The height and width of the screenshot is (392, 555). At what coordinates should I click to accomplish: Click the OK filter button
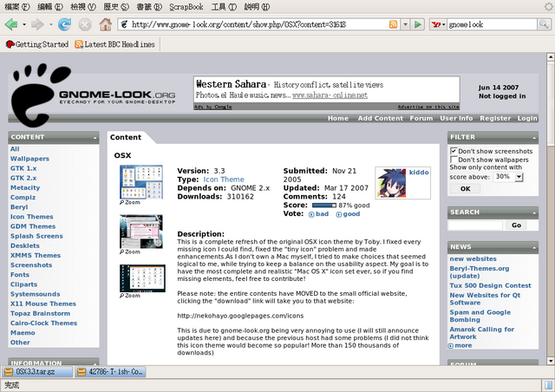(x=465, y=189)
